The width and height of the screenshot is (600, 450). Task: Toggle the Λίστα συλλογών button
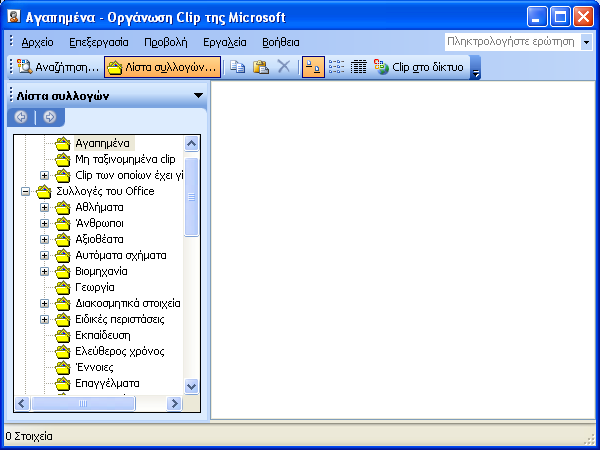pyautogui.click(x=162, y=67)
